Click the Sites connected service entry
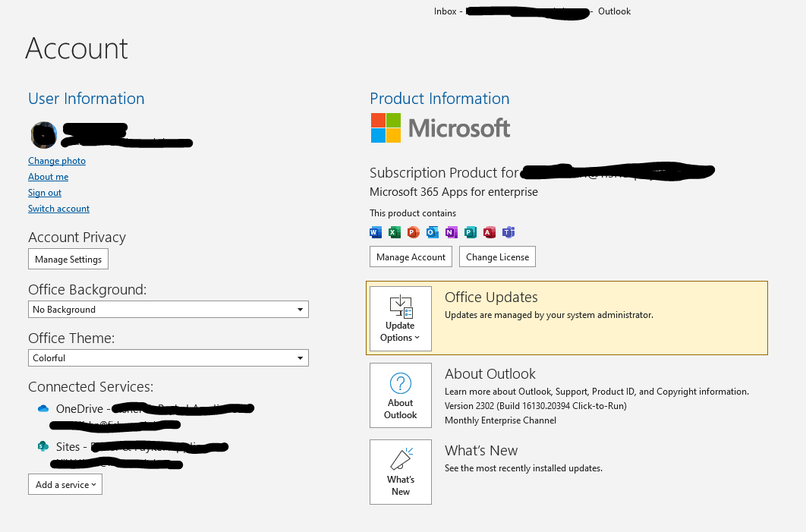Image resolution: width=806 pixels, height=532 pixels. coord(133,455)
